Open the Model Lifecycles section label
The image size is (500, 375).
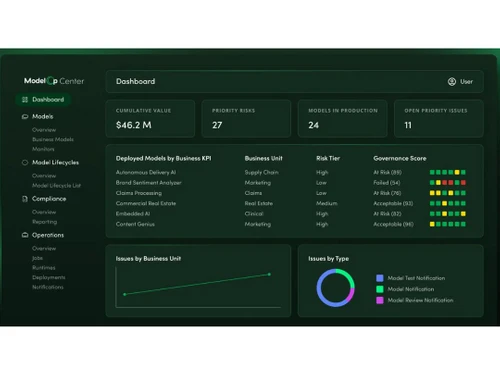click(x=55, y=162)
